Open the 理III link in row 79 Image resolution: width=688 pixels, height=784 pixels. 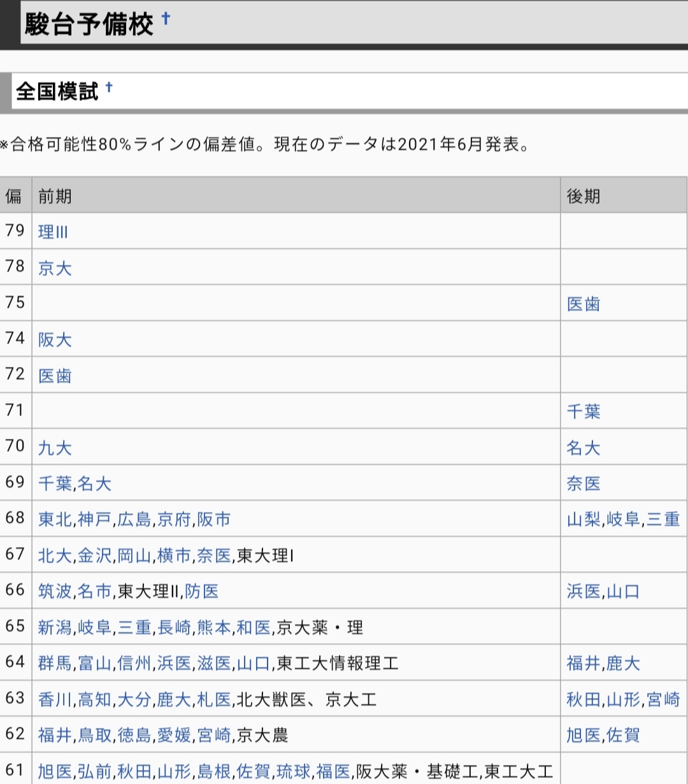[x=53, y=232]
